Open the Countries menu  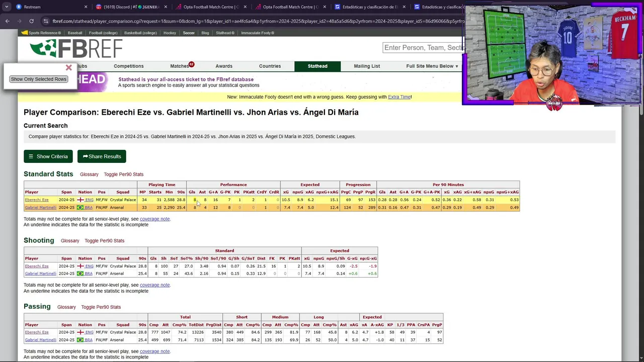270,66
